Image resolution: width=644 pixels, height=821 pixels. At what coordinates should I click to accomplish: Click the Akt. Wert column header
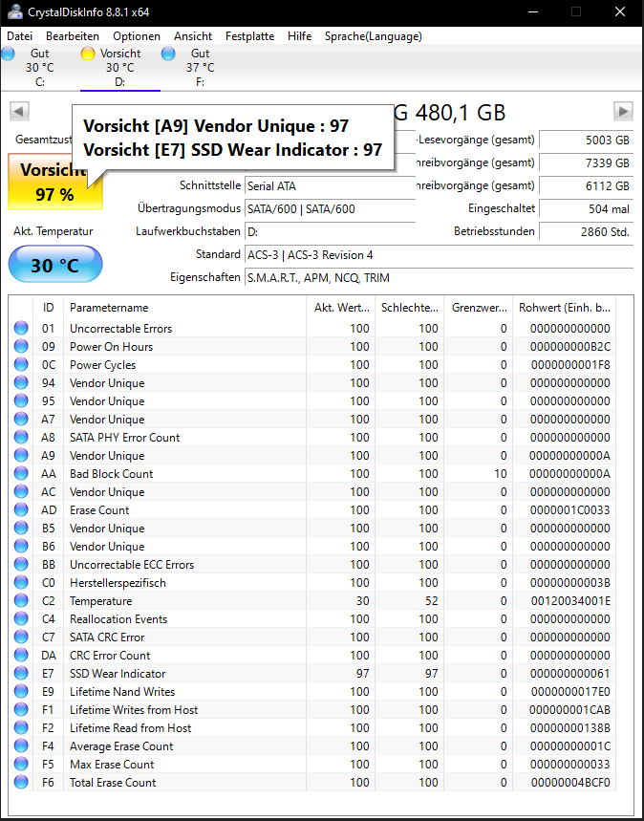(341, 308)
